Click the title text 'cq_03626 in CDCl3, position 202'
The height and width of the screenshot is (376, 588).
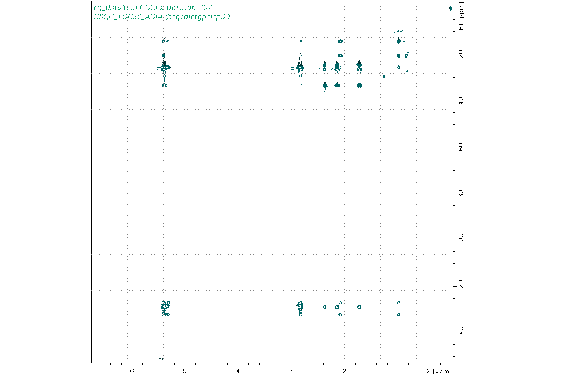point(152,7)
